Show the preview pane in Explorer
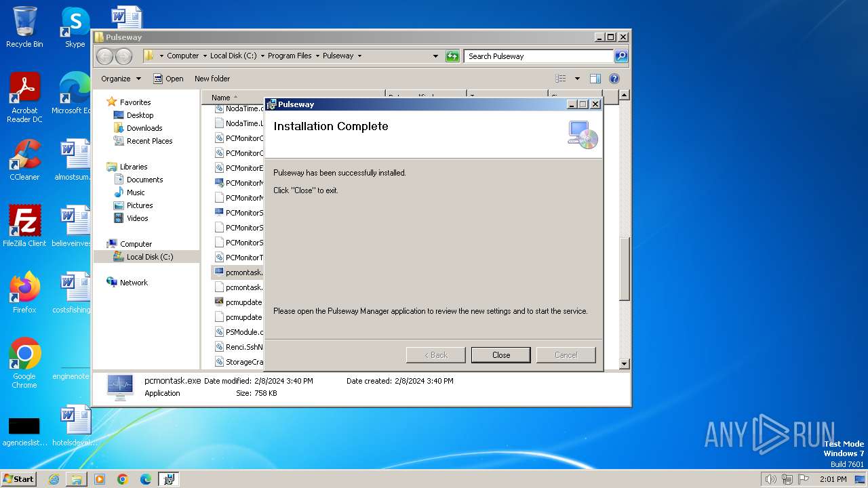 (595, 79)
